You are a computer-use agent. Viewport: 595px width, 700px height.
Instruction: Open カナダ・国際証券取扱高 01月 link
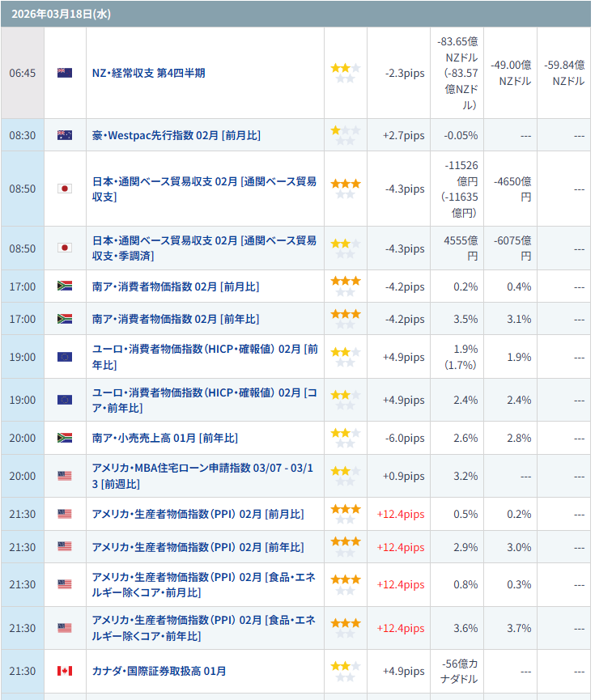click(159, 671)
